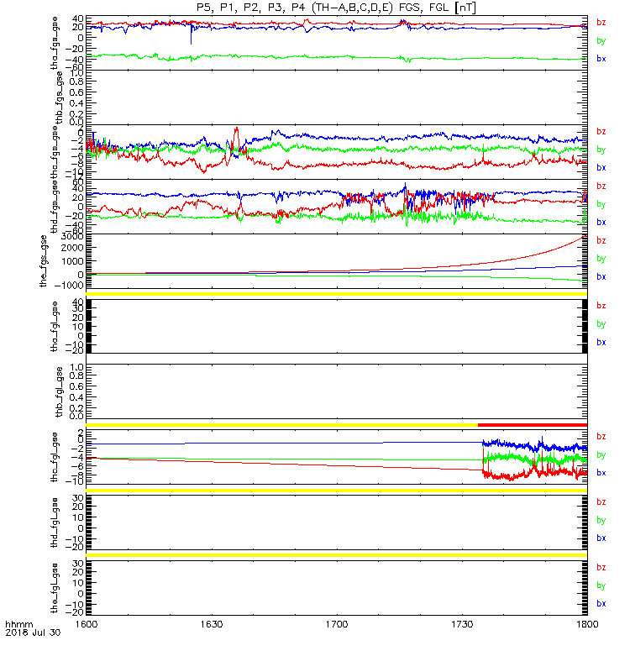Click the tha_fgl_gse y-axis label
The image size is (630, 672).
pyautogui.click(x=55, y=327)
